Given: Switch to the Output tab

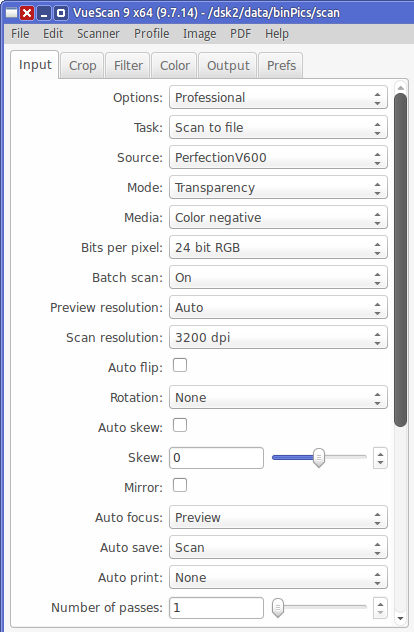Looking at the screenshot, I should (x=228, y=65).
